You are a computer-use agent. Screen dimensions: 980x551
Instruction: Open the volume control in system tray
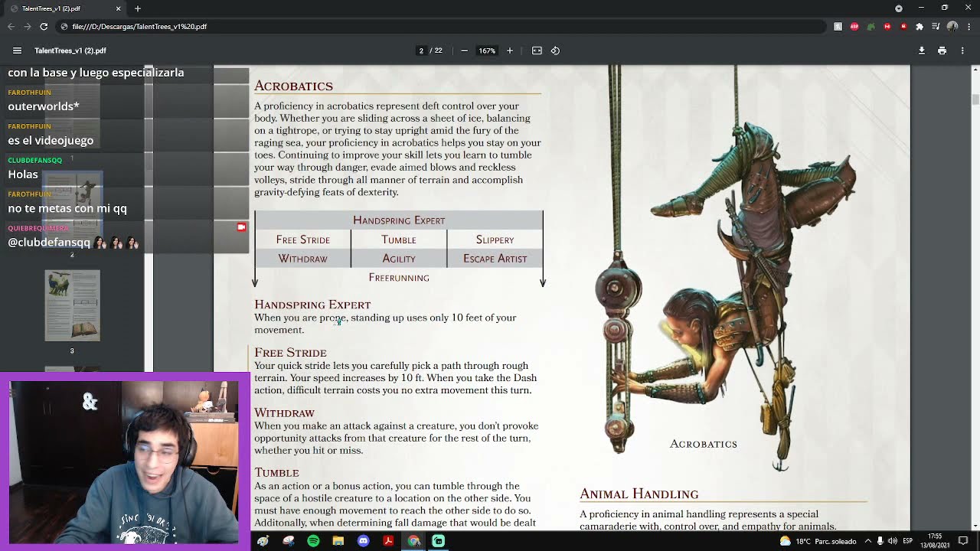[893, 541]
